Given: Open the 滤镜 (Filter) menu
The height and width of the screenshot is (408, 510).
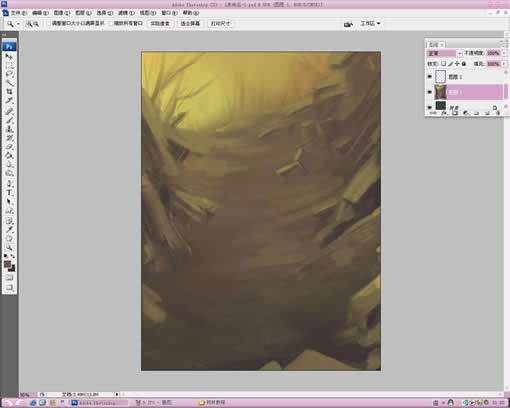Looking at the screenshot, I should point(126,13).
